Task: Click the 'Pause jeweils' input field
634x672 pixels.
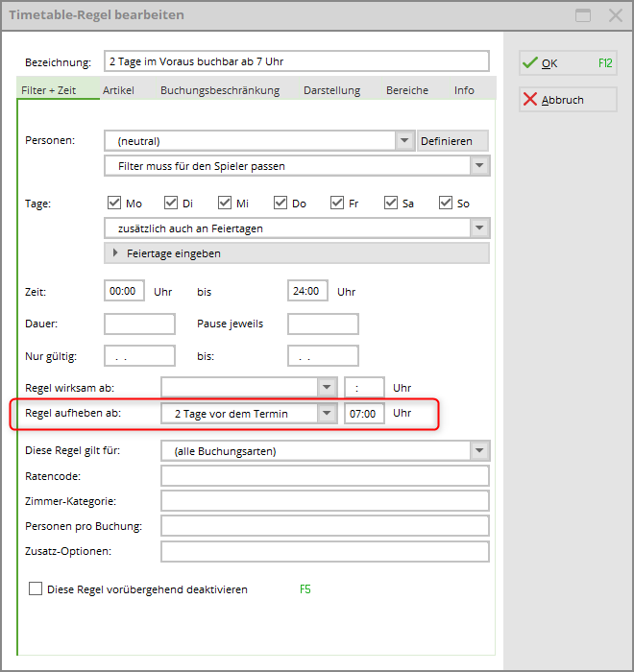Action: pyautogui.click(x=323, y=324)
